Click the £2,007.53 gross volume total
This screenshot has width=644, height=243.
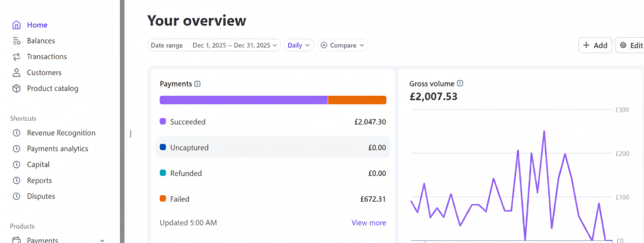[434, 97]
